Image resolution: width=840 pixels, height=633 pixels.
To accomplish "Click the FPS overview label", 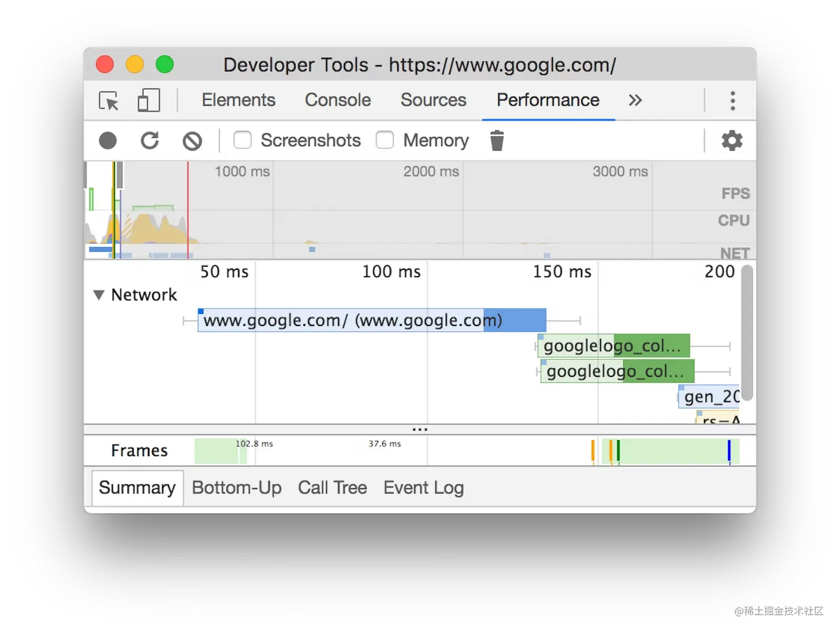I will [x=736, y=193].
